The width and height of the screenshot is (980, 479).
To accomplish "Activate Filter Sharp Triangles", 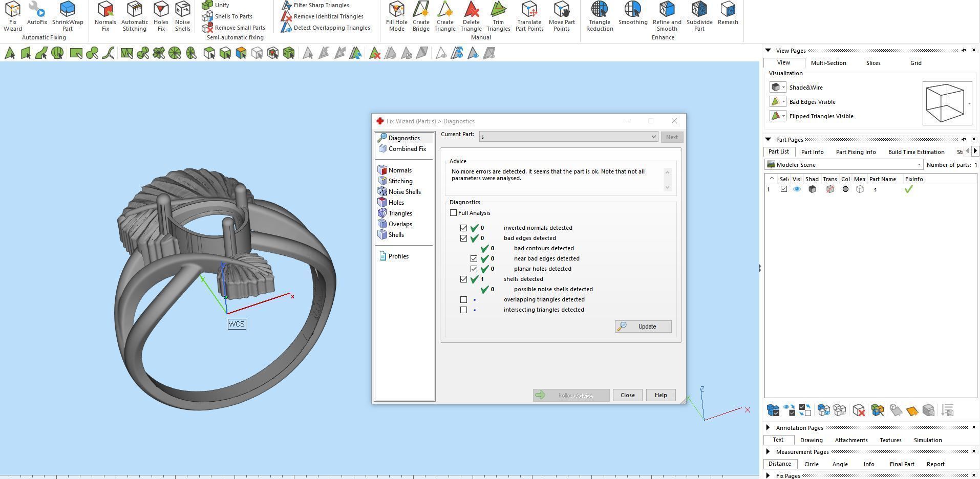I will [x=315, y=5].
